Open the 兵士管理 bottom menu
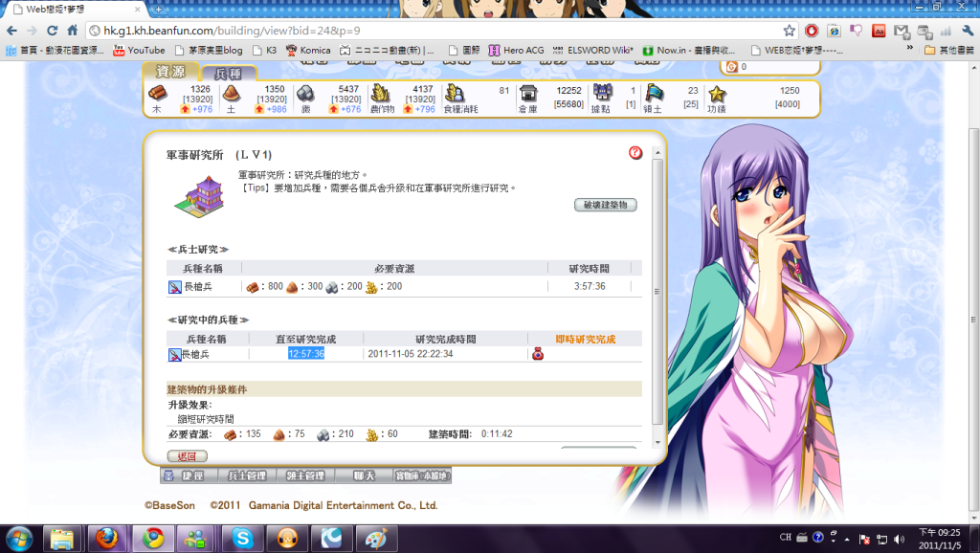Screen dimensions: 980x553 (247, 476)
